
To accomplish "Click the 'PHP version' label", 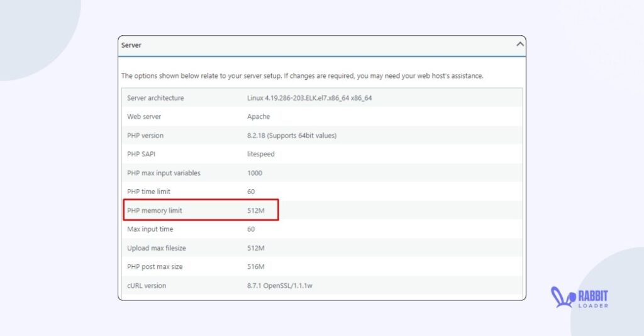I will point(145,136).
